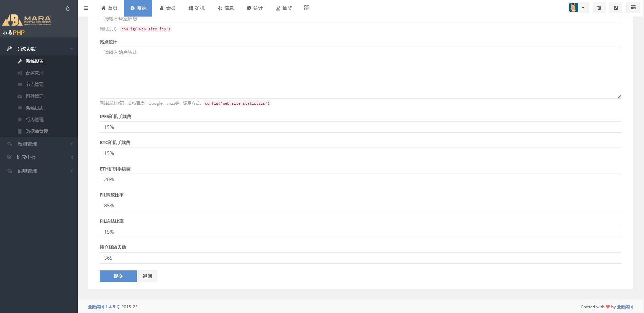Viewport: 644px width, 313px height.
Task: Collapse the 系统功能 sidebar section
Action: pos(39,49)
